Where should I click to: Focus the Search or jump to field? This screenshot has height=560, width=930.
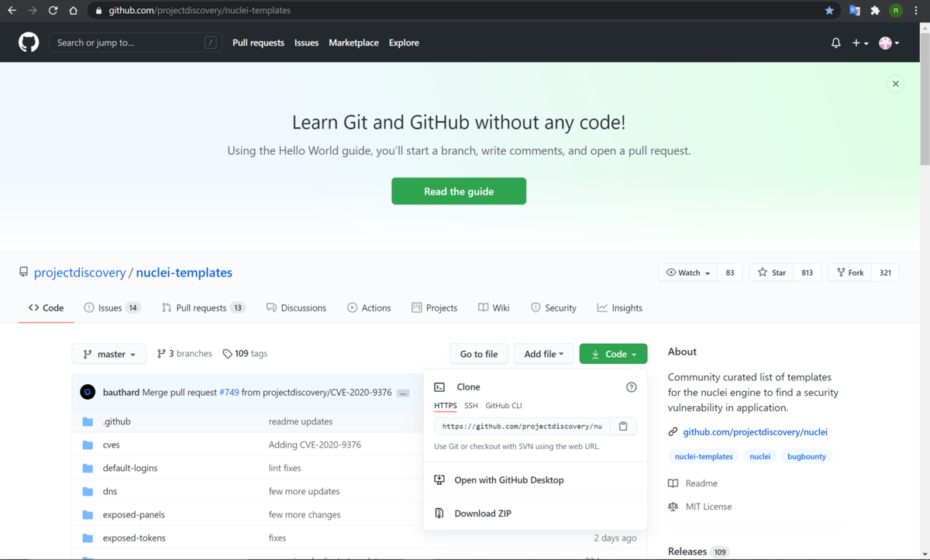click(136, 43)
